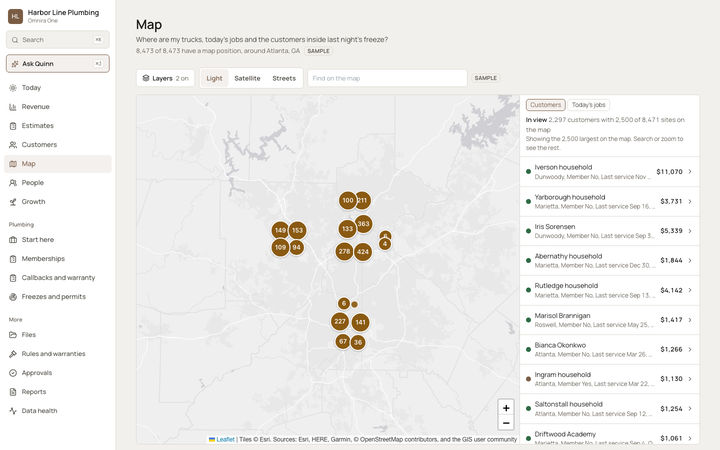Open the 36 customer cluster marker

click(358, 342)
